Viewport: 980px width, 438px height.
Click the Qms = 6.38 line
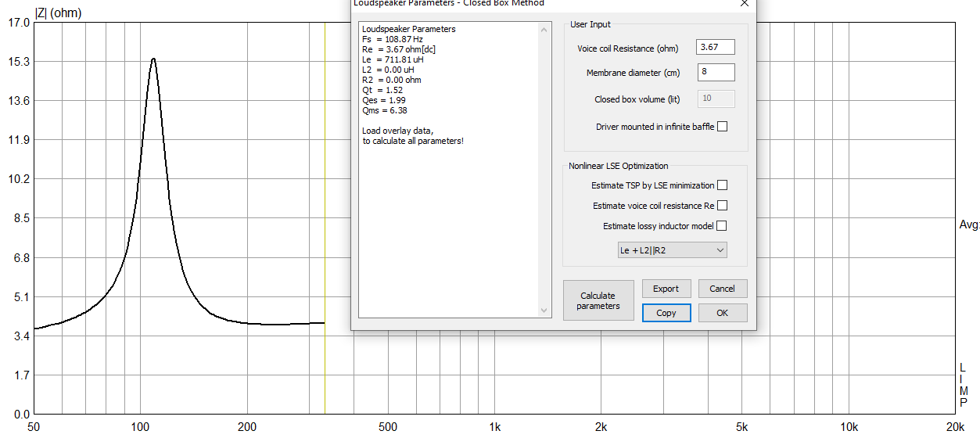385,110
